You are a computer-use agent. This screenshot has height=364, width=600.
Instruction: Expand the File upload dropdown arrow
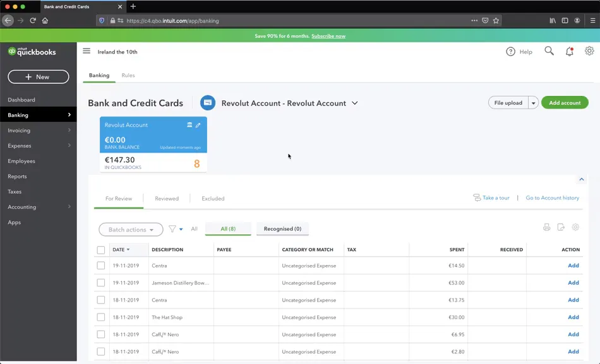(534, 102)
